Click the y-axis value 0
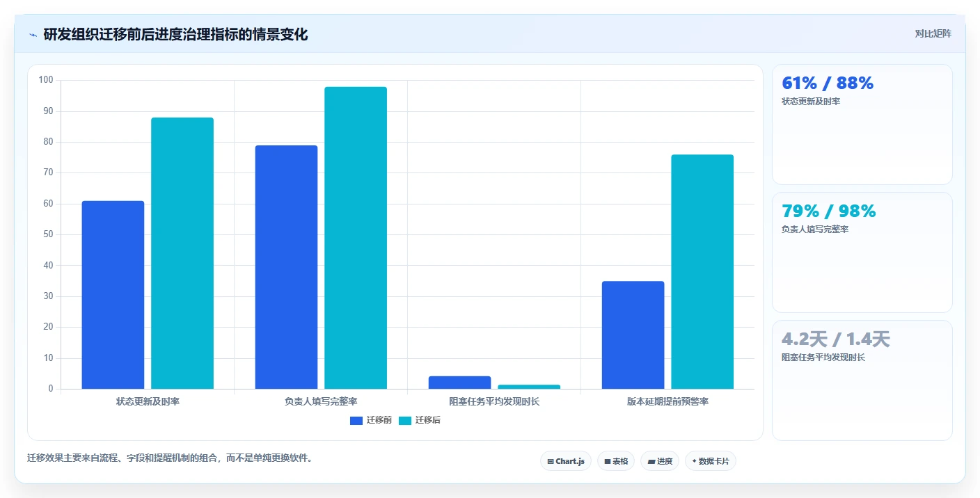 (51, 389)
